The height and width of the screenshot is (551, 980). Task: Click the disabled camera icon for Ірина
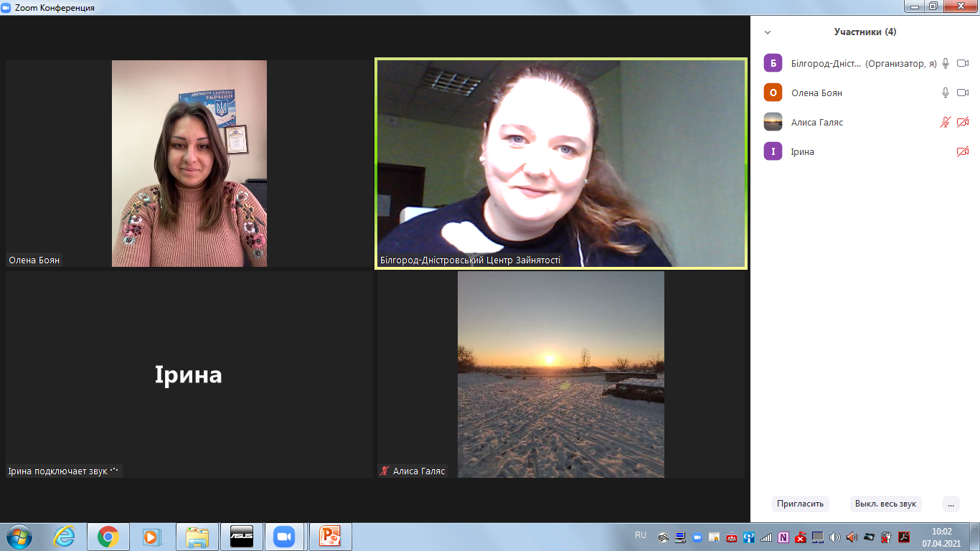pyautogui.click(x=963, y=151)
